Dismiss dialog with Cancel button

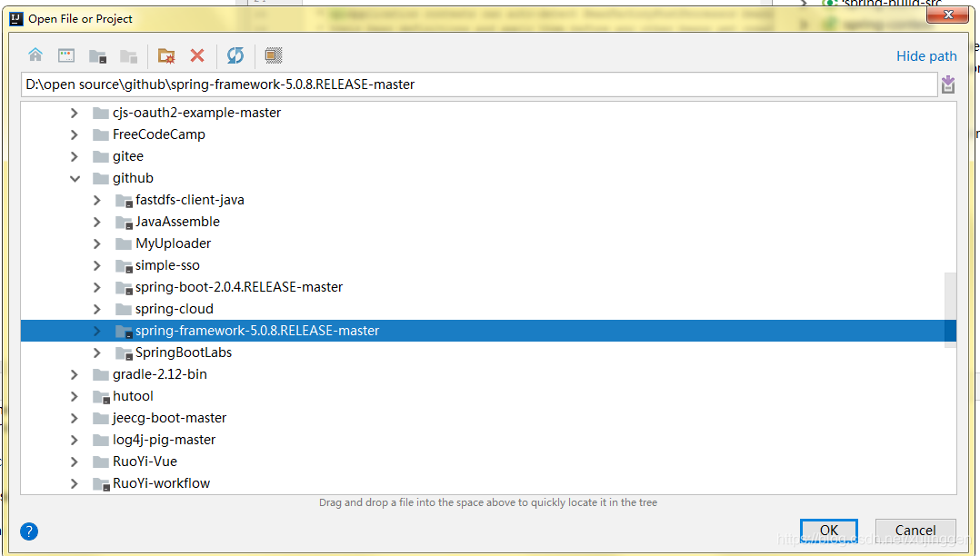pyautogui.click(x=915, y=531)
